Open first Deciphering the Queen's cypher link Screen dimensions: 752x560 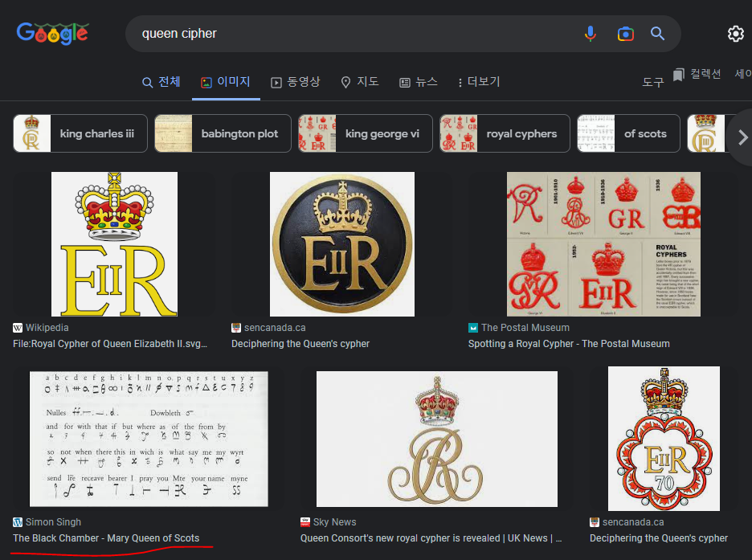300,344
